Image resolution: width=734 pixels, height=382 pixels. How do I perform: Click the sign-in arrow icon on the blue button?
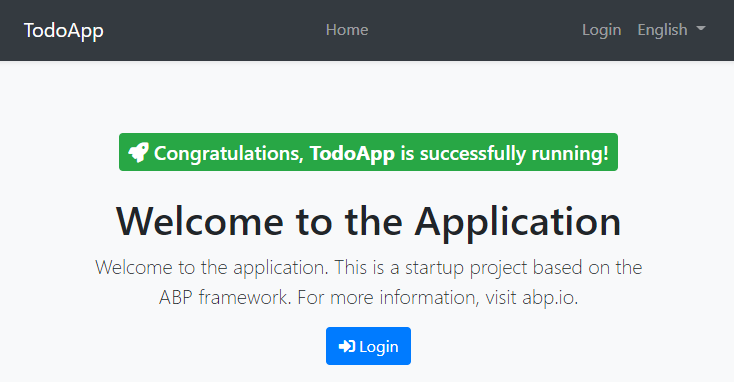pyautogui.click(x=347, y=346)
